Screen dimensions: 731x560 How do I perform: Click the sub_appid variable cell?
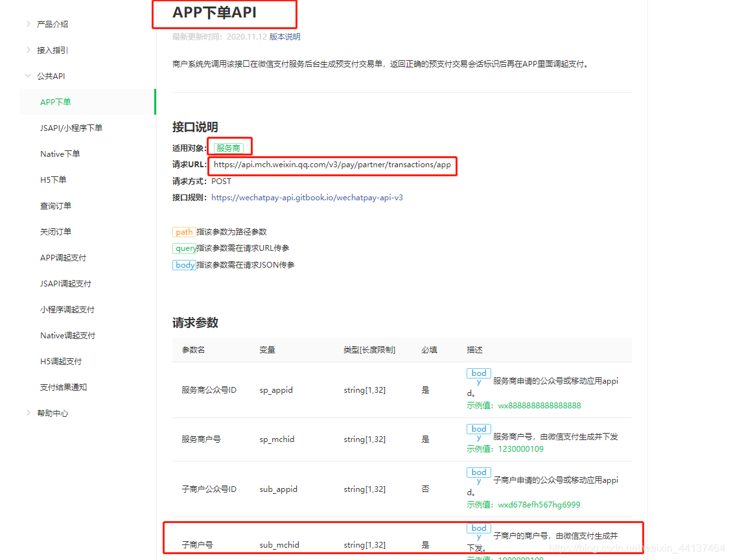click(x=278, y=489)
